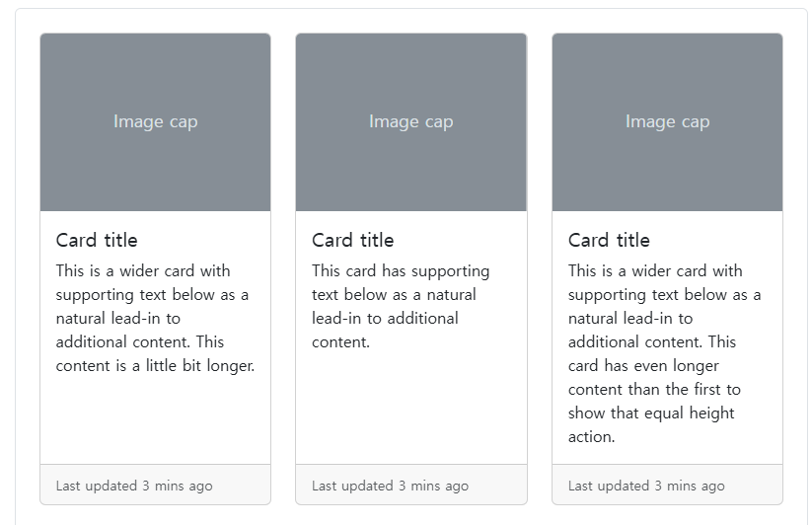
Task: Click the text 'show that equal height action'
Action: point(651,425)
